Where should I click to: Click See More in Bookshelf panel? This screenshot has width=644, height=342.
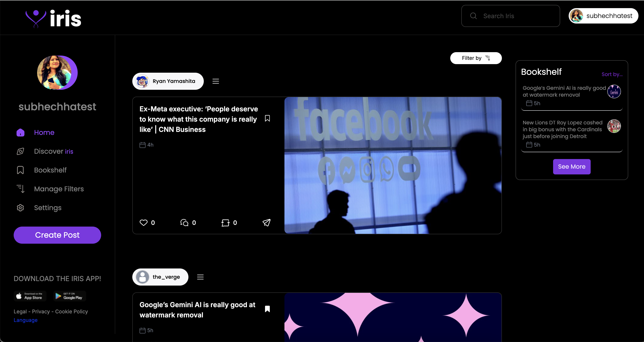coord(571,167)
